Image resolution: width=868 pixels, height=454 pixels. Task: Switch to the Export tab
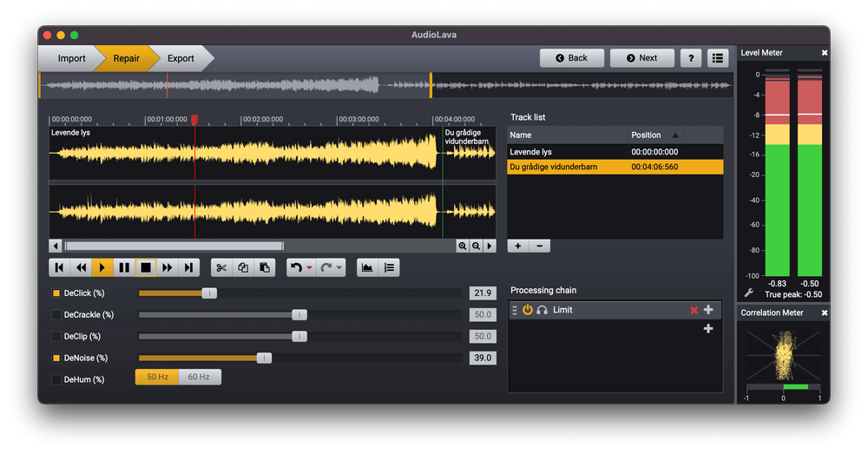[181, 58]
